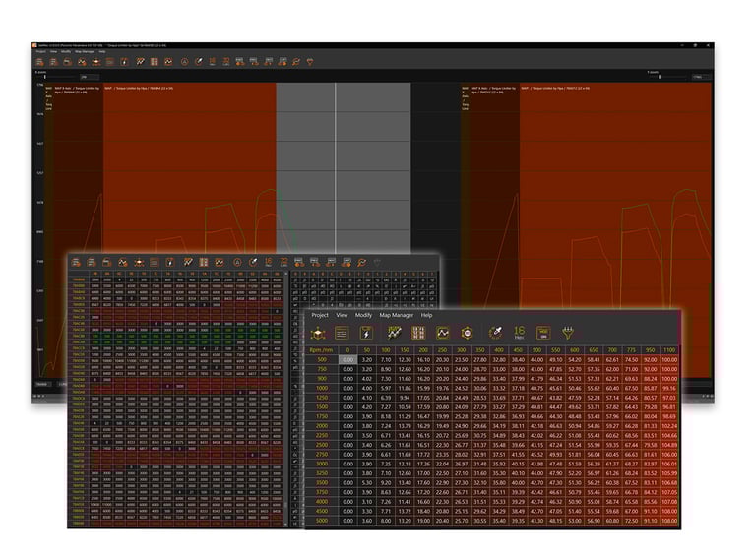Select the 1100 column header in the table

669,350
